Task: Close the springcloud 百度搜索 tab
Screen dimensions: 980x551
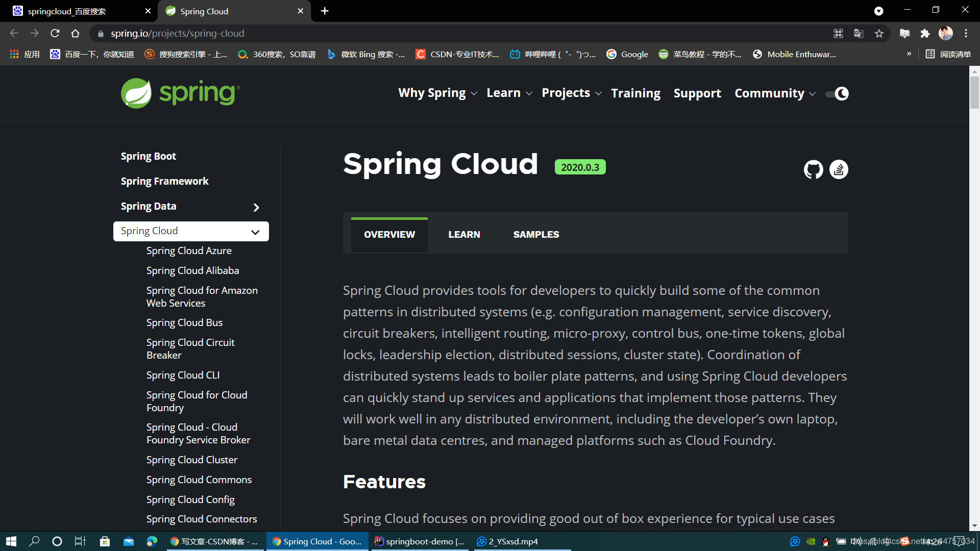Action: click(x=148, y=11)
